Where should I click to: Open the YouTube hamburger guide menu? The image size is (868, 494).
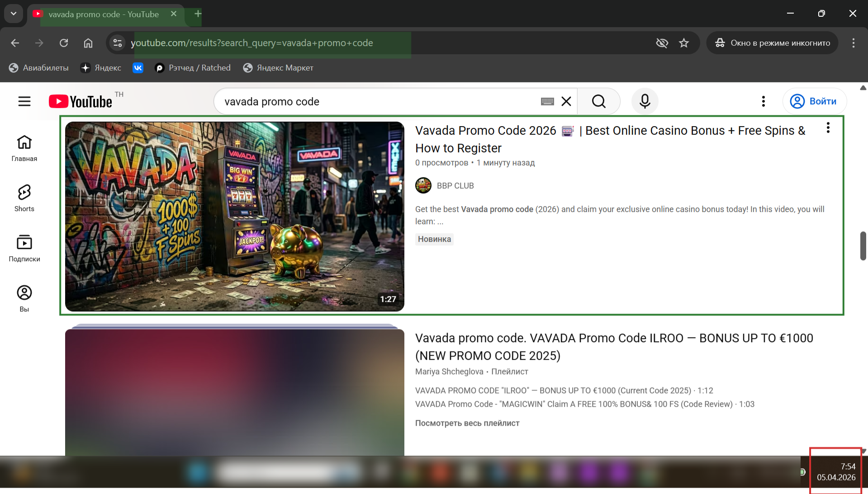(24, 101)
